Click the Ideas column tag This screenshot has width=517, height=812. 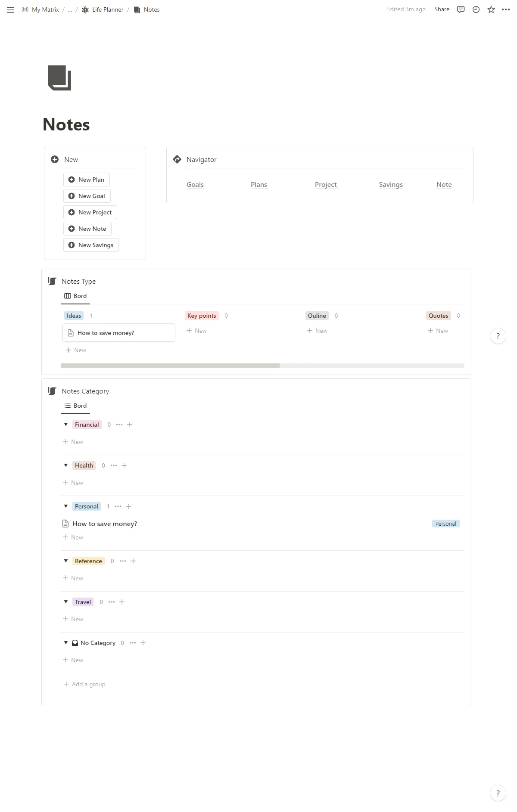tap(74, 316)
